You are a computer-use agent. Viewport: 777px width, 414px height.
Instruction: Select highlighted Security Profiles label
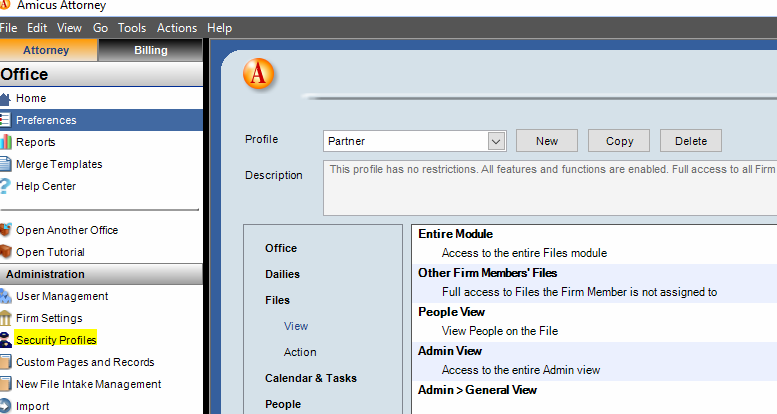(x=56, y=340)
